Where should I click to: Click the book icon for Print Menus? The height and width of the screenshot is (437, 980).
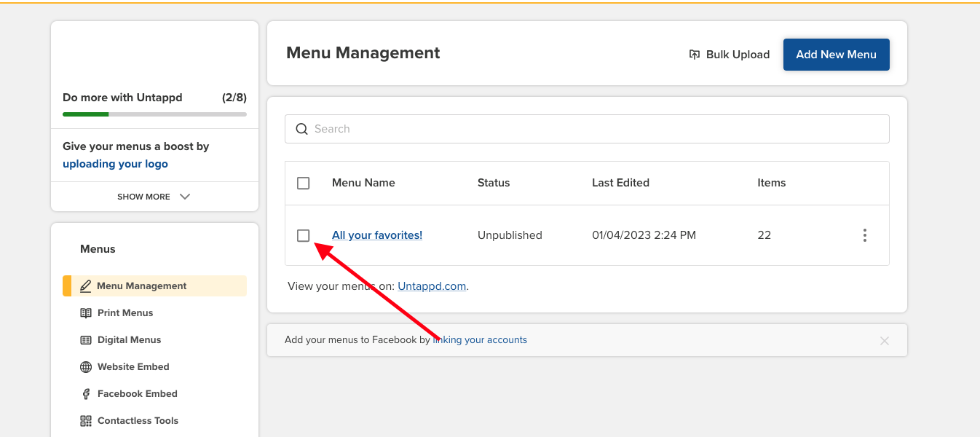(86, 313)
